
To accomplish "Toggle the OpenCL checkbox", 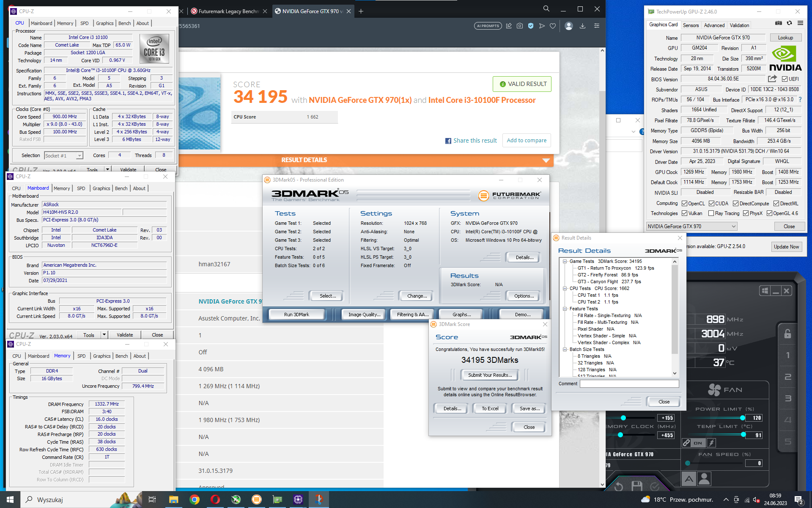I will [685, 204].
